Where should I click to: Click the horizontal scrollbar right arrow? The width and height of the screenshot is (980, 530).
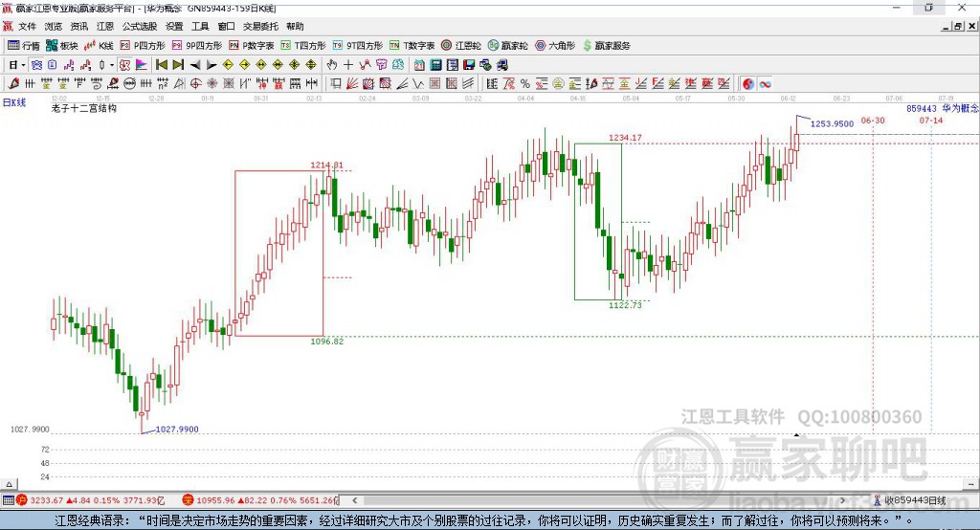(842, 500)
